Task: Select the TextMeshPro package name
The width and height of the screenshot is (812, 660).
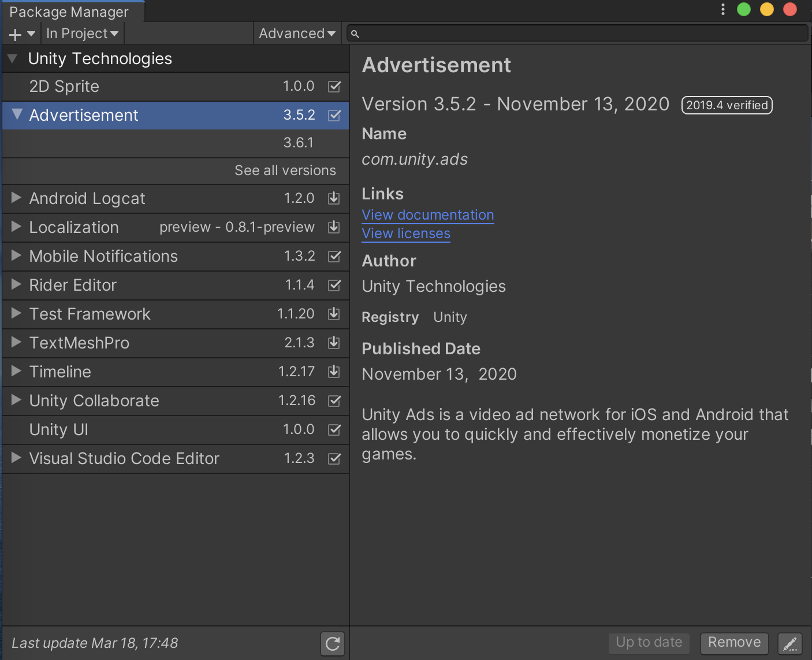Action: pyautogui.click(x=79, y=343)
